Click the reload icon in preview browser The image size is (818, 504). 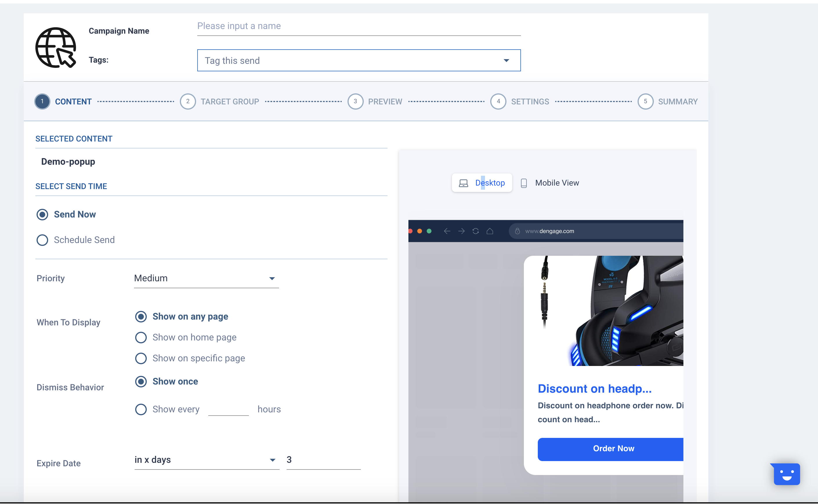tap(476, 231)
